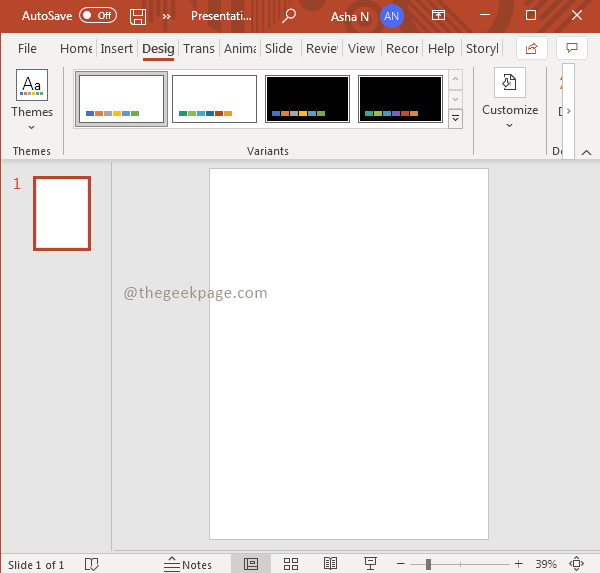Select slide 1 thumbnail in panel

pos(62,214)
